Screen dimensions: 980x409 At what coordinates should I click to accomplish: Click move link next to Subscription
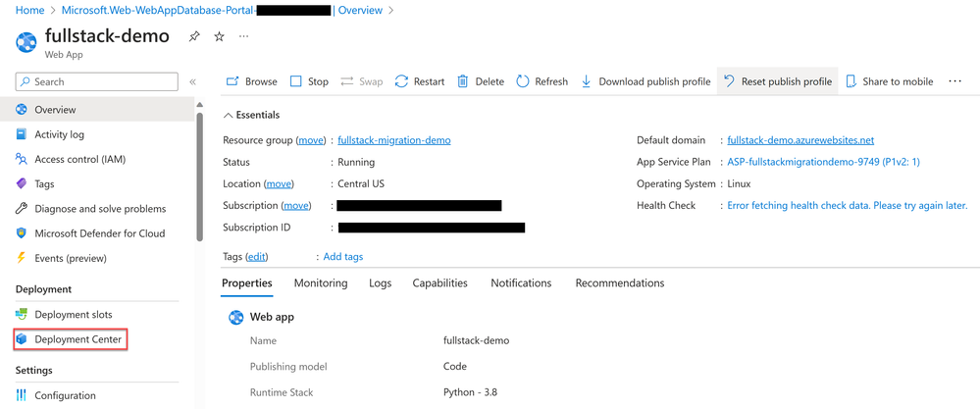coord(296,205)
